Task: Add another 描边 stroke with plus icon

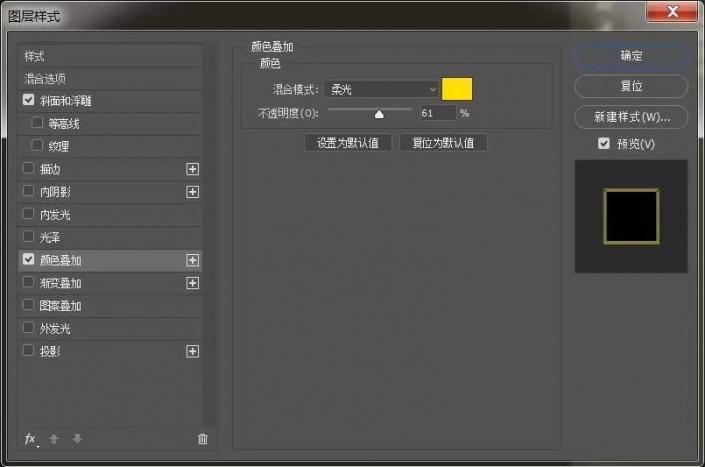Action: (192, 169)
